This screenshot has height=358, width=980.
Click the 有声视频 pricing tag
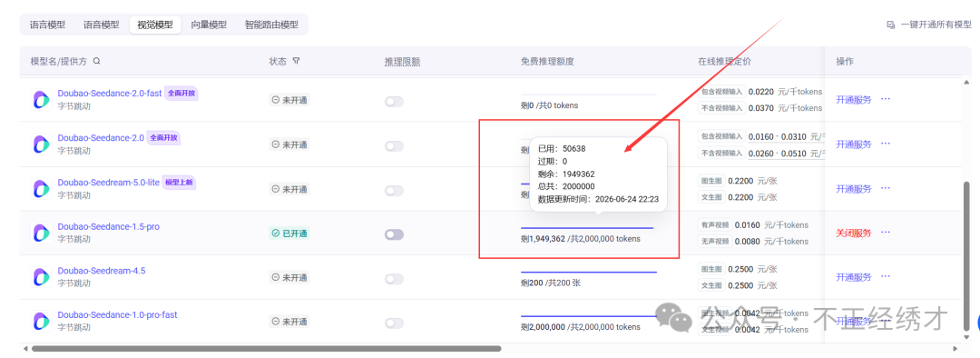pyautogui.click(x=714, y=224)
